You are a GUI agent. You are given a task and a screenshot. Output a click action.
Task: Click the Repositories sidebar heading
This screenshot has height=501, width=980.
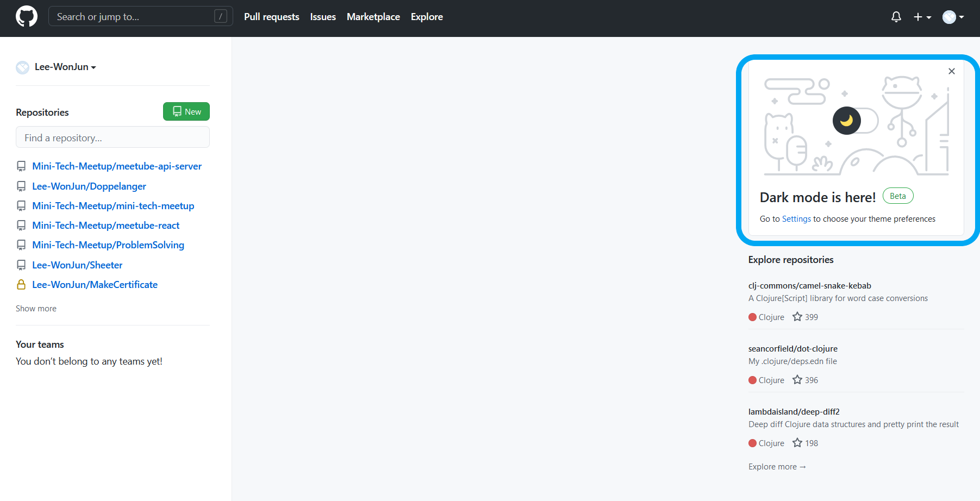(x=42, y=112)
